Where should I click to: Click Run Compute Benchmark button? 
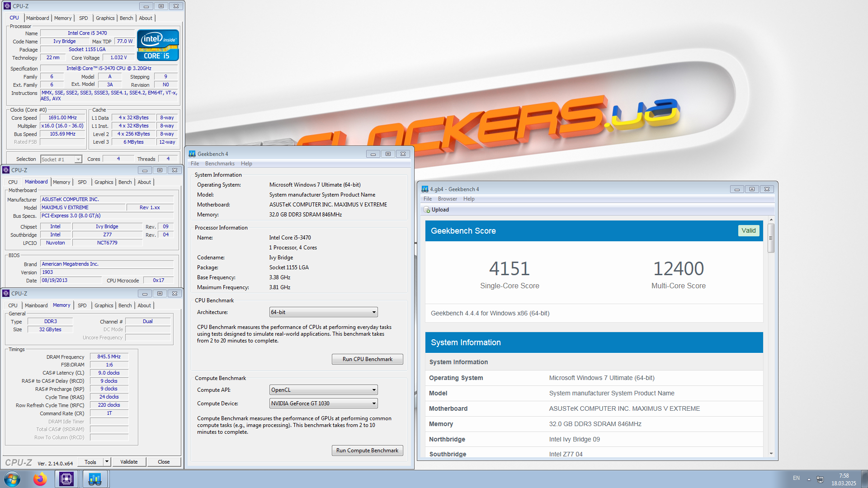tap(367, 450)
